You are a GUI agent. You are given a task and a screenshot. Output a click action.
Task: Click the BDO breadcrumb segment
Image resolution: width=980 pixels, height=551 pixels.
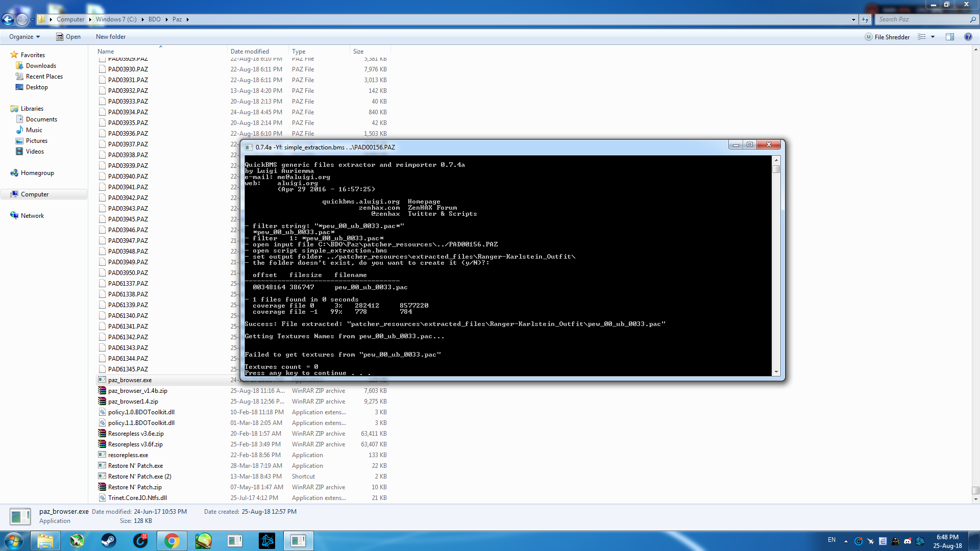tap(154, 19)
